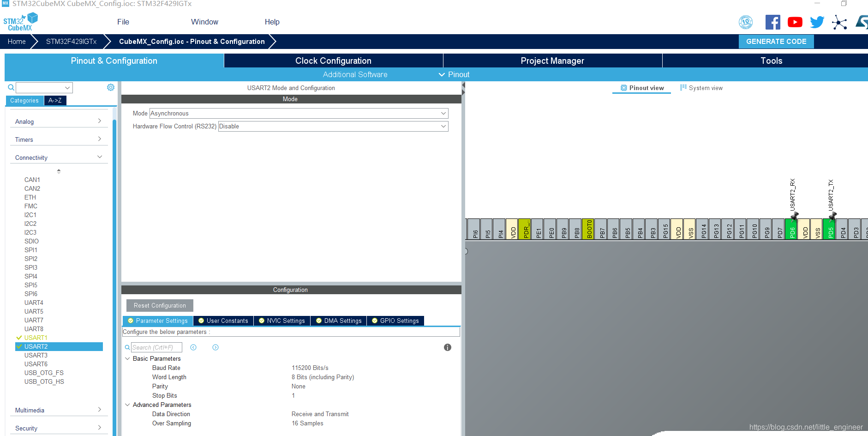Select the PB3 pin
This screenshot has width=868, height=436.
point(652,229)
